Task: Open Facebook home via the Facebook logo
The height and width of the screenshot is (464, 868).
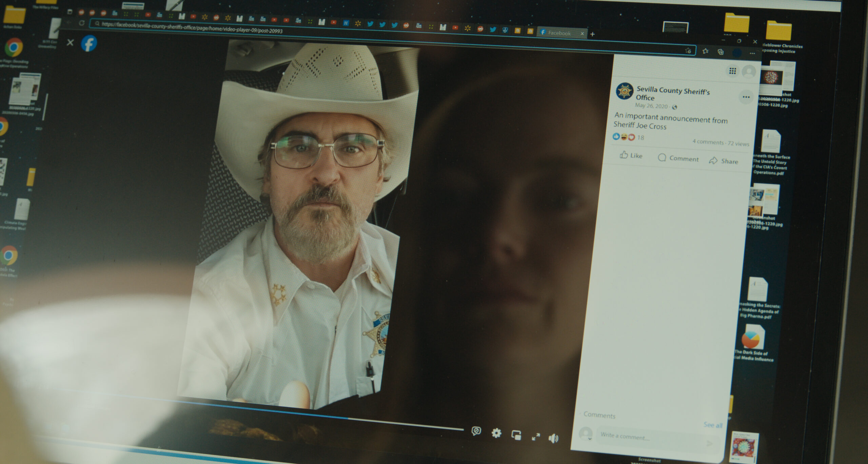Action: point(89,44)
